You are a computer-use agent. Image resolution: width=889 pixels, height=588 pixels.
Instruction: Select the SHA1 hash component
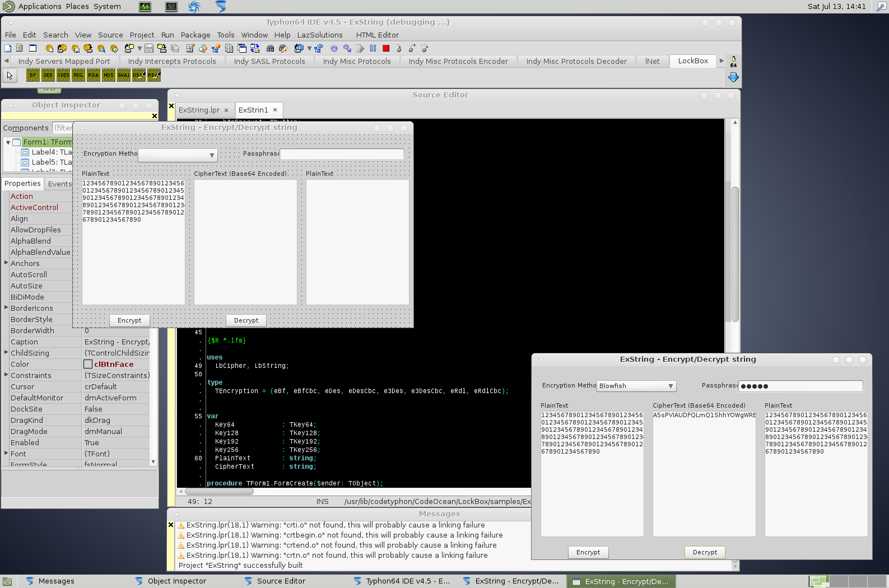pos(124,75)
